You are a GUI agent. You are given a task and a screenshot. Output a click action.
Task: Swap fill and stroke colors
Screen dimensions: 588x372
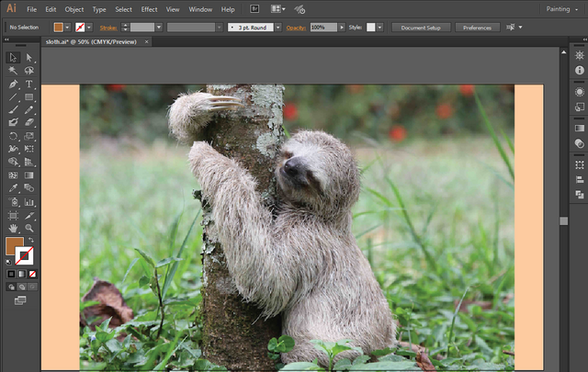click(x=30, y=240)
